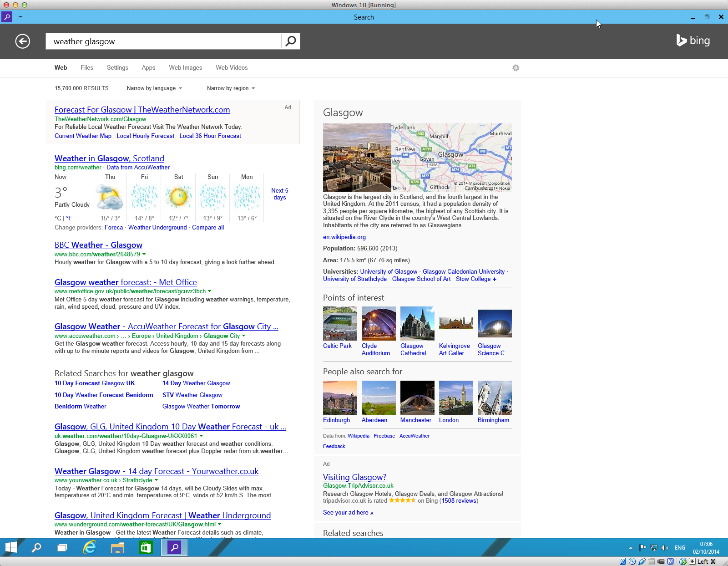Open Glasgow weather forecast Met Office result
The width and height of the screenshot is (728, 566).
point(126,282)
